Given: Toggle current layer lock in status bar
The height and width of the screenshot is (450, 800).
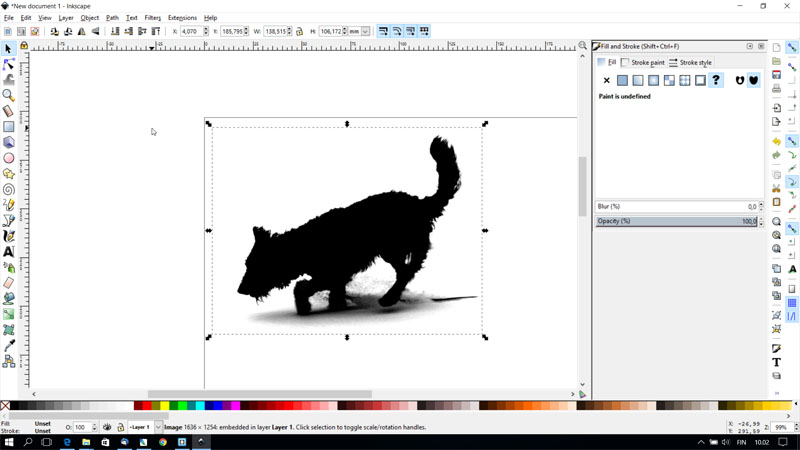Looking at the screenshot, I should click(x=120, y=427).
